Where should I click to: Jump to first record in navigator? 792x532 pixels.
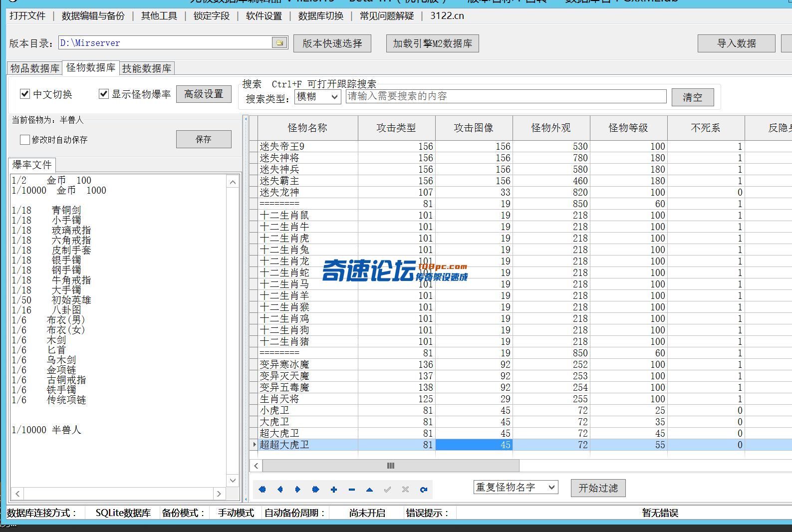click(x=262, y=490)
